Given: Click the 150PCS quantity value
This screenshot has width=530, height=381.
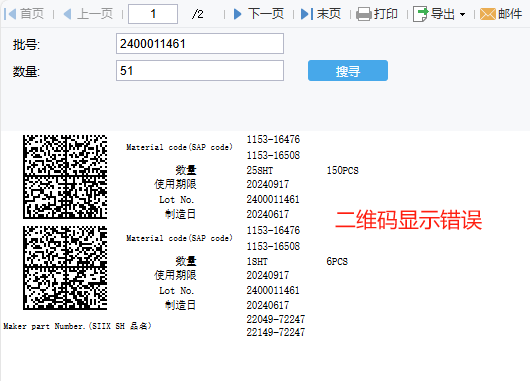Looking at the screenshot, I should 342,170.
